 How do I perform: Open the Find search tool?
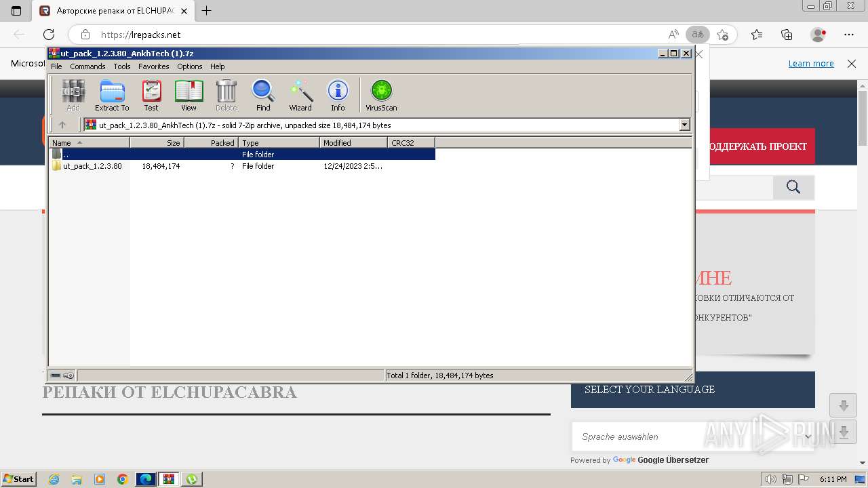(263, 95)
